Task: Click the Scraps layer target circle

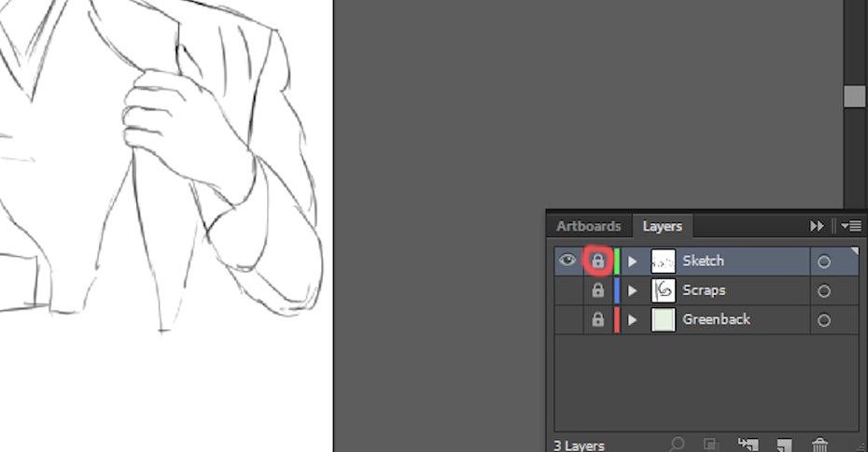Action: 823,290
